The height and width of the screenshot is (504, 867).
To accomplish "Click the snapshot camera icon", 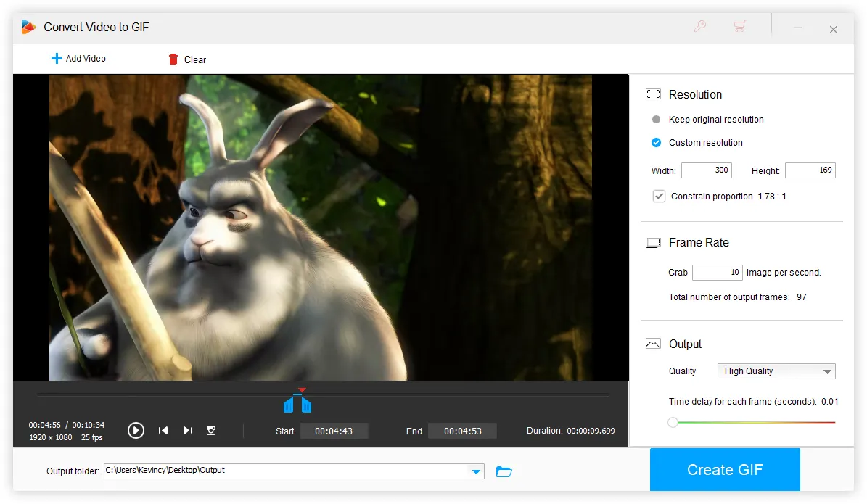I will [x=211, y=430].
